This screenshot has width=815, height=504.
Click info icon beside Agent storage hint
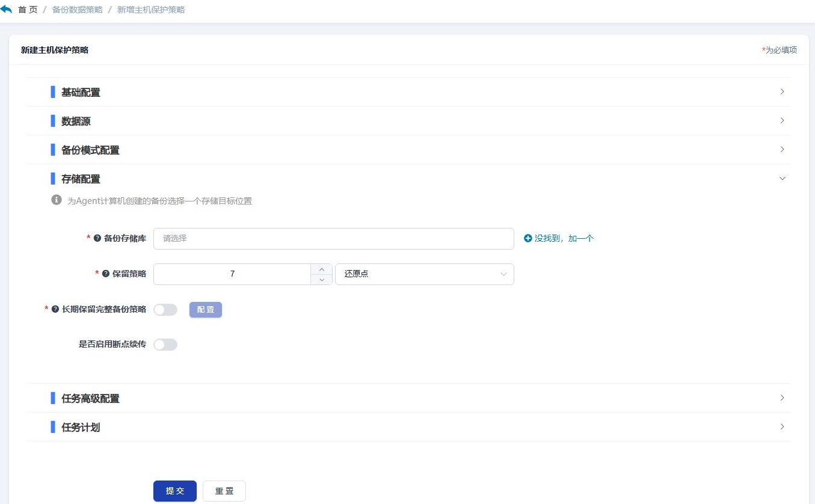coord(57,200)
